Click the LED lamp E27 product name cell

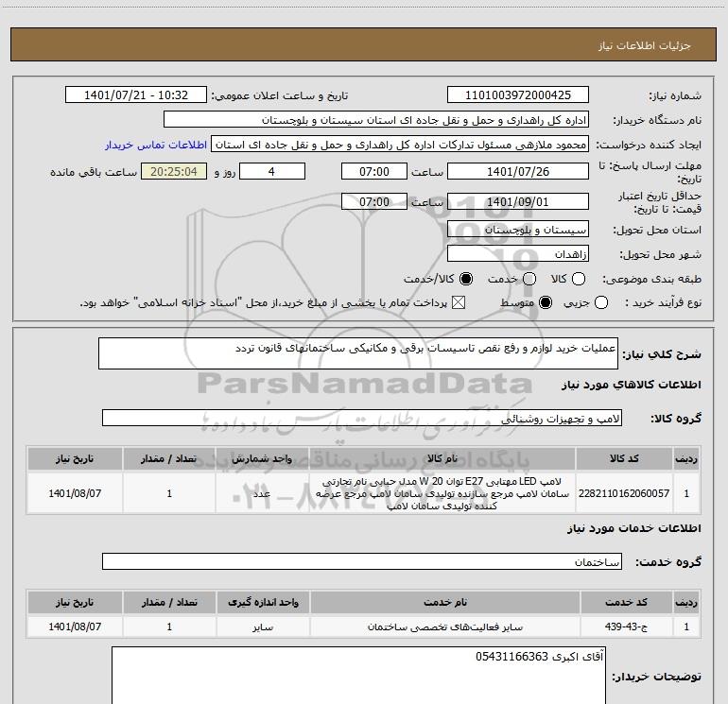(x=442, y=493)
